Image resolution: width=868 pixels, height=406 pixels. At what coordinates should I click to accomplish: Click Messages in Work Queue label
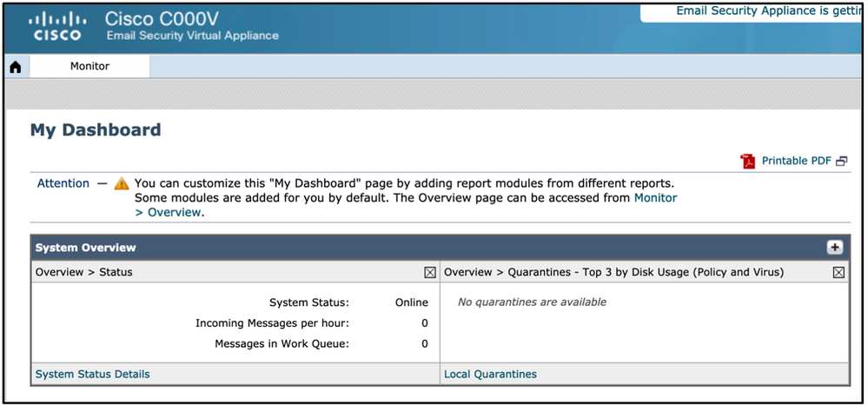282,343
